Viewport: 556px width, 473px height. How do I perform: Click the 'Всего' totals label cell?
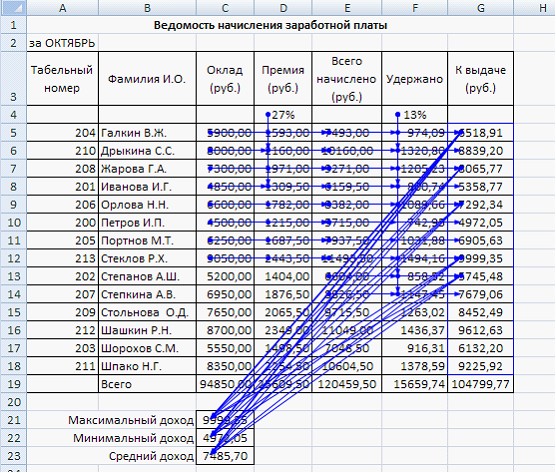tap(147, 384)
